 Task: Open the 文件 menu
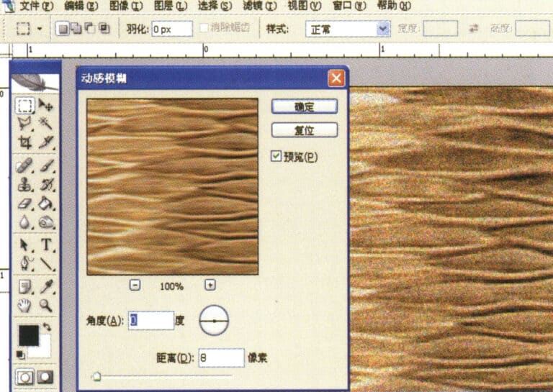tap(36, 6)
